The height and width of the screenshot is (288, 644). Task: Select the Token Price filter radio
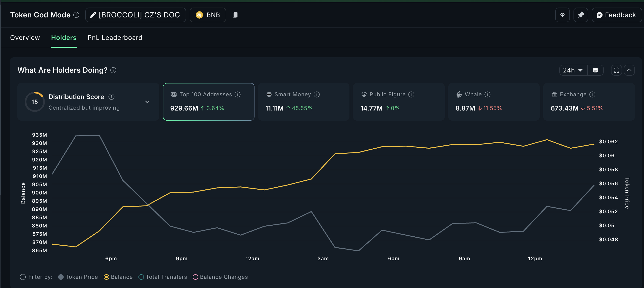61,277
